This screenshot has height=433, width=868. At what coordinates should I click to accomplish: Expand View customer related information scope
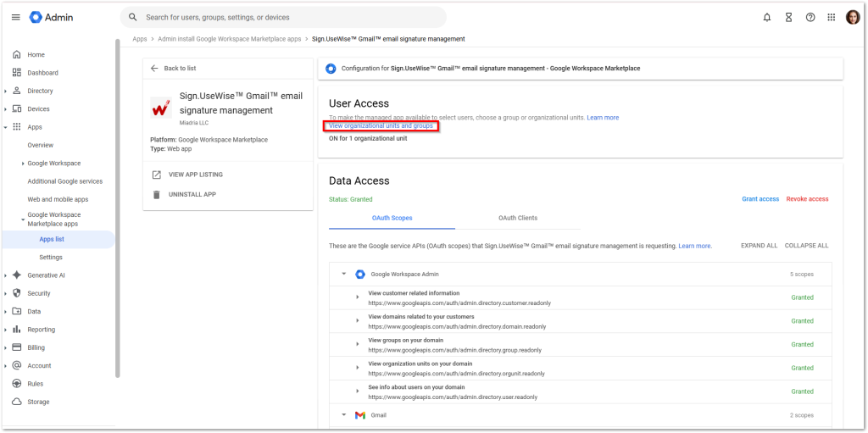[x=358, y=297]
